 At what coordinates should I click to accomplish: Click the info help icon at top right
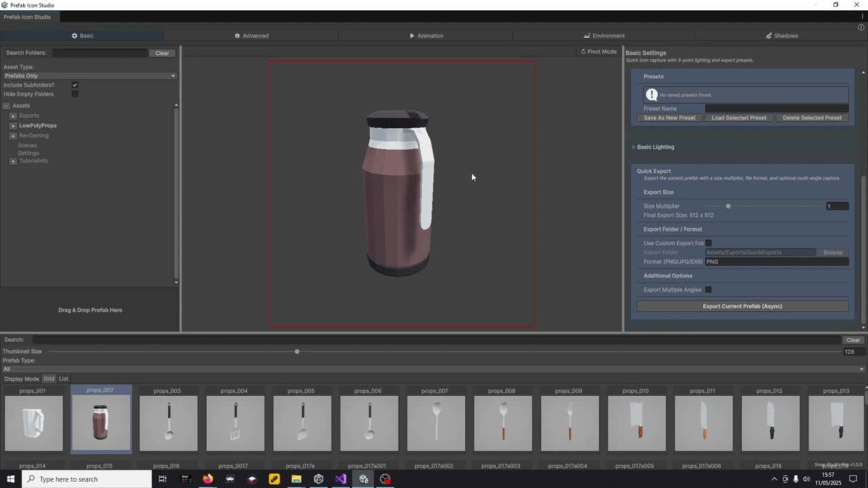[861, 28]
